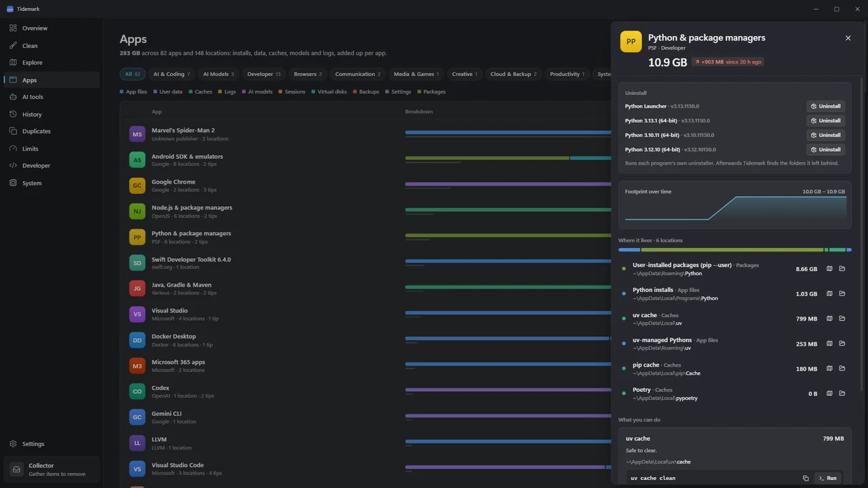Open the uv-managed Pythons folder

842,344
